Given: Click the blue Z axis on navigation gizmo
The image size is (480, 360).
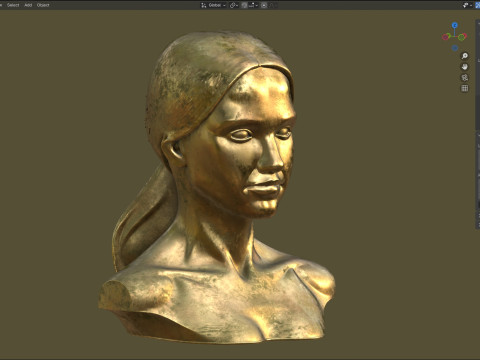Looking at the screenshot, I should tap(455, 25).
